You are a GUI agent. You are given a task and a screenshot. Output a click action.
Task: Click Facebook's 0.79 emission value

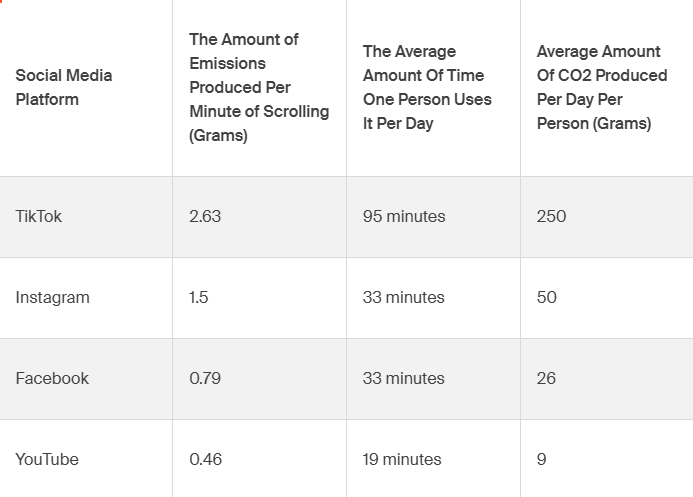205,378
